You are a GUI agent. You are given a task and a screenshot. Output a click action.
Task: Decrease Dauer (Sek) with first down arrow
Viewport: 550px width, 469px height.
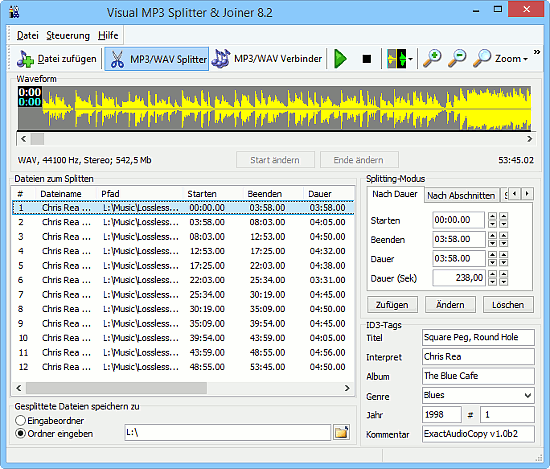coord(492,282)
